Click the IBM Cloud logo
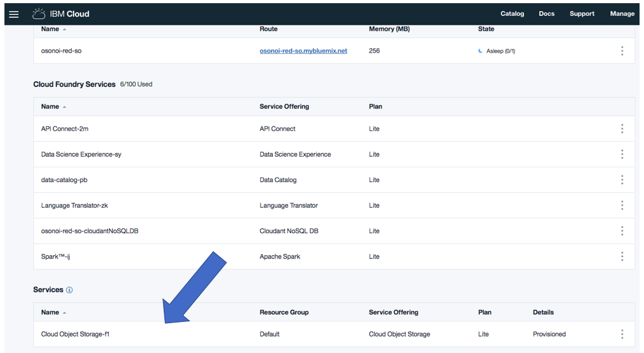The width and height of the screenshot is (644, 353). [61, 14]
